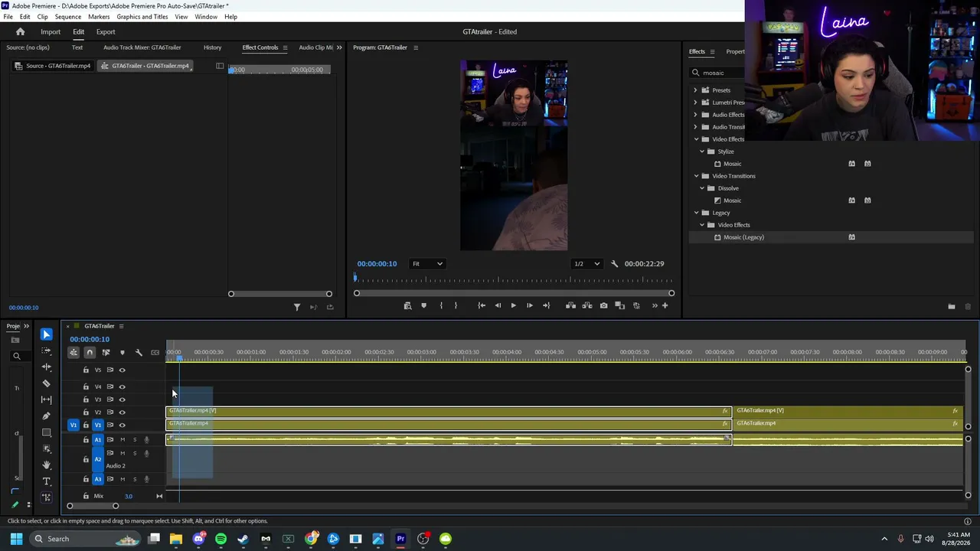Collapse the Video Transitions folder
The height and width of the screenshot is (551, 980).
pyautogui.click(x=696, y=176)
